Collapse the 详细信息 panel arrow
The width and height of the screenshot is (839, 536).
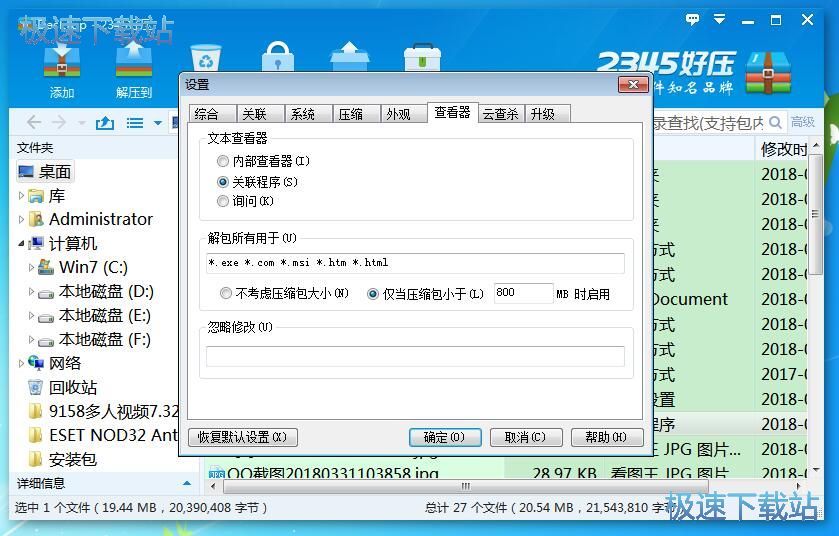(x=187, y=484)
